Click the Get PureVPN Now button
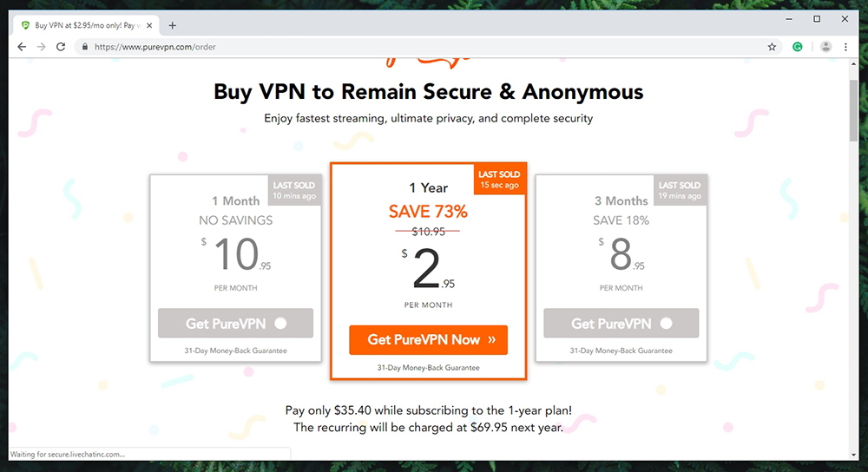The width and height of the screenshot is (868, 472). point(429,340)
